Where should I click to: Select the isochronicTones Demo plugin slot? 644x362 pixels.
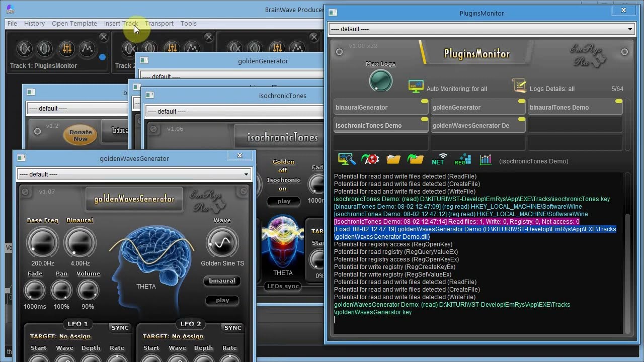click(x=381, y=125)
